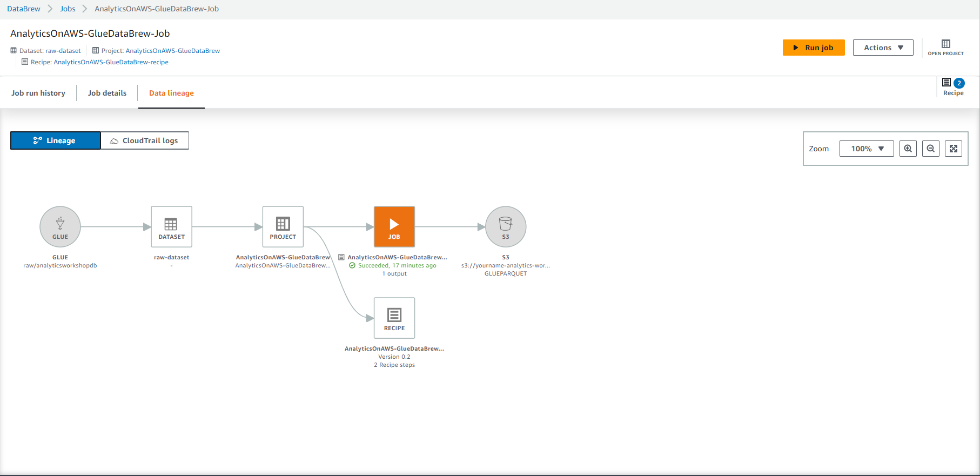Image resolution: width=980 pixels, height=476 pixels.
Task: Click the page title AnalyticsOnAWS-GlueDataBrew-Job
Action: click(90, 33)
